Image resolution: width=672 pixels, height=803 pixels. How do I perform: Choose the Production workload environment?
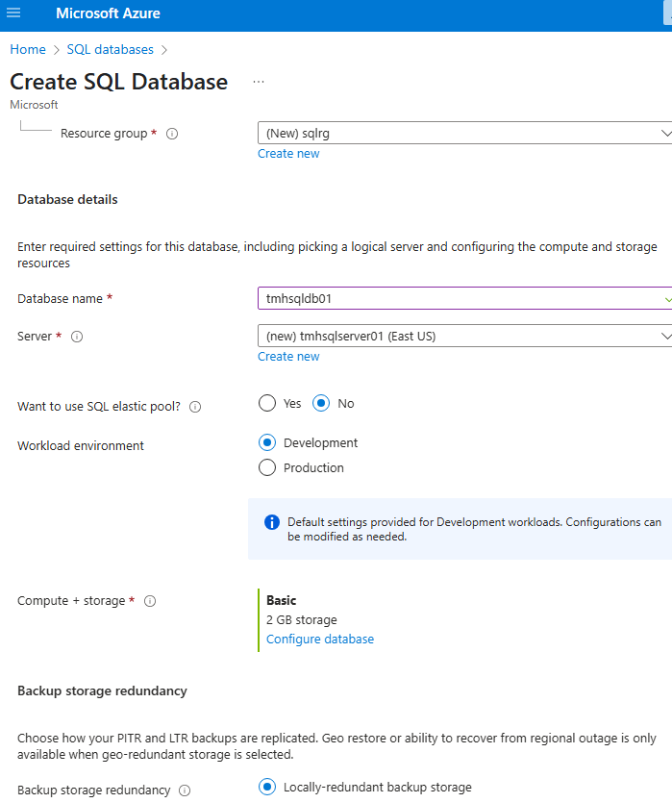(267, 468)
